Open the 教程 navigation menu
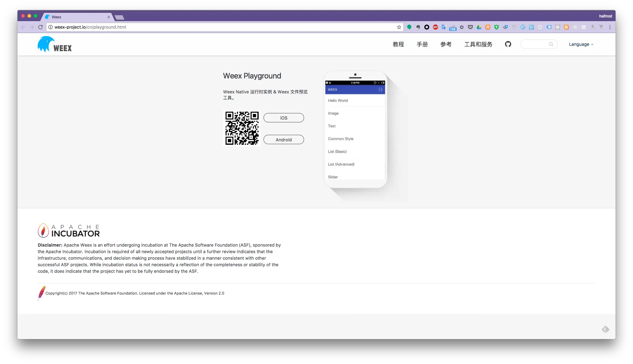The height and width of the screenshot is (364, 633). (398, 44)
